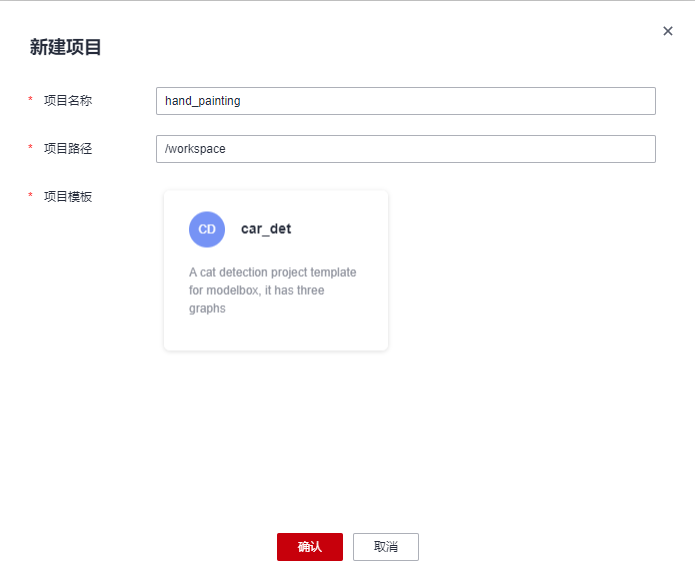Click 'for modelbox, it has three' line

(257, 290)
